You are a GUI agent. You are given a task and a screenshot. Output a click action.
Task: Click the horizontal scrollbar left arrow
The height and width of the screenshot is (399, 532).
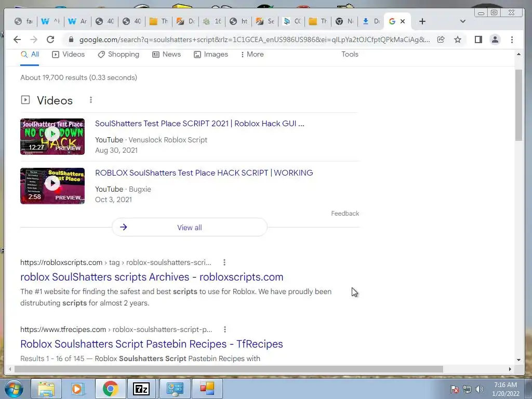pos(10,369)
